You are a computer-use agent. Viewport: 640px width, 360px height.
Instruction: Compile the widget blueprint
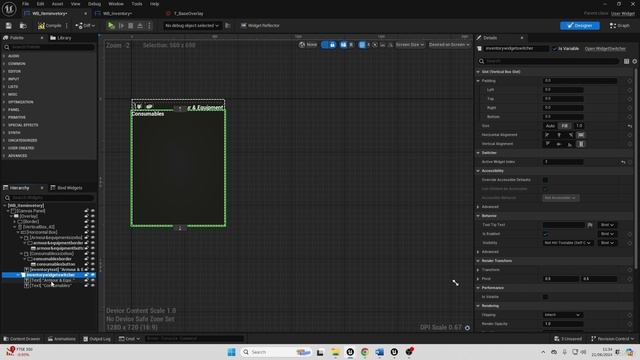click(50, 26)
